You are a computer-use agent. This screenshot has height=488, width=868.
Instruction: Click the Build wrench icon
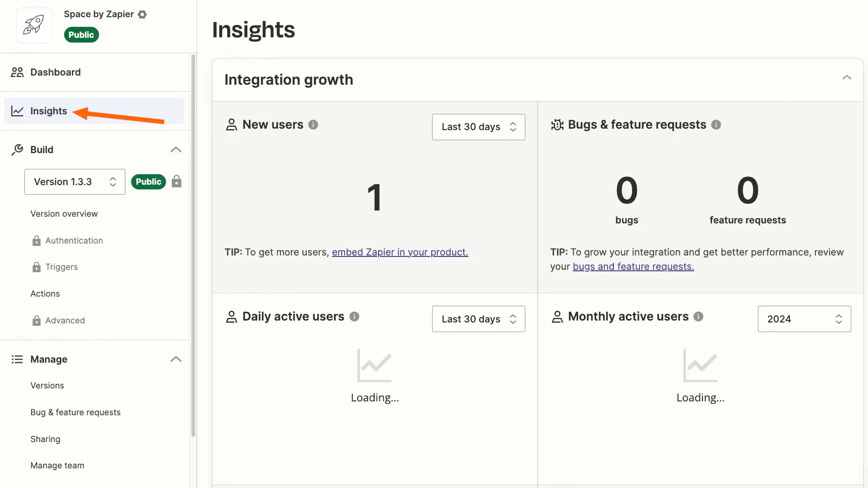tap(16, 149)
